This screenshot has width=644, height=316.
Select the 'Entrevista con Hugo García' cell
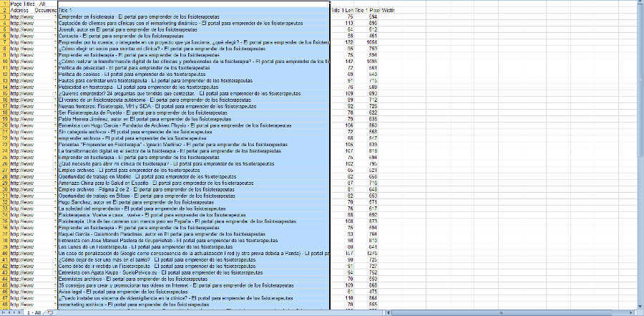point(193,125)
